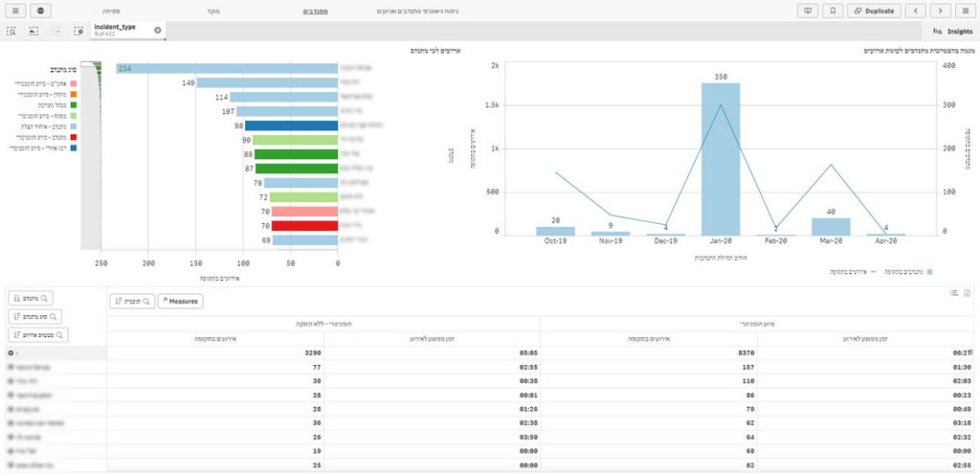Open the sheets list menu at top right
This screenshot has height=475, width=980.
tap(966, 11)
